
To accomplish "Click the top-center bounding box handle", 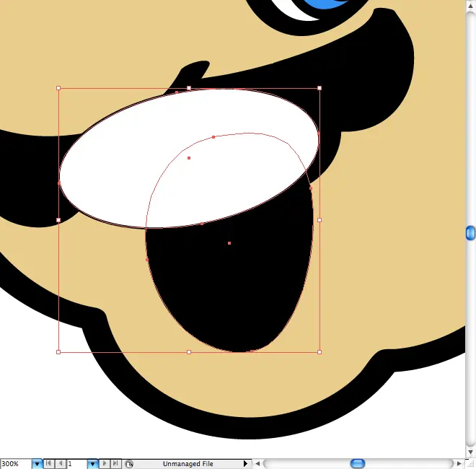I will 189,88.
